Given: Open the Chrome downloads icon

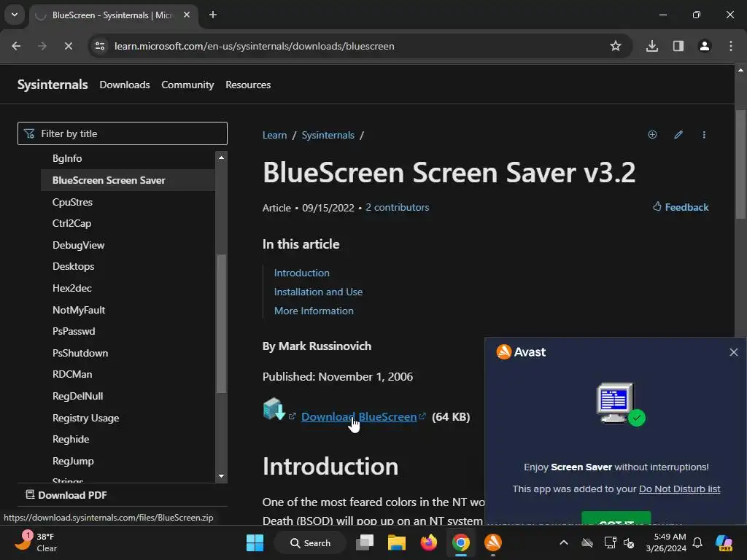Looking at the screenshot, I should point(651,46).
